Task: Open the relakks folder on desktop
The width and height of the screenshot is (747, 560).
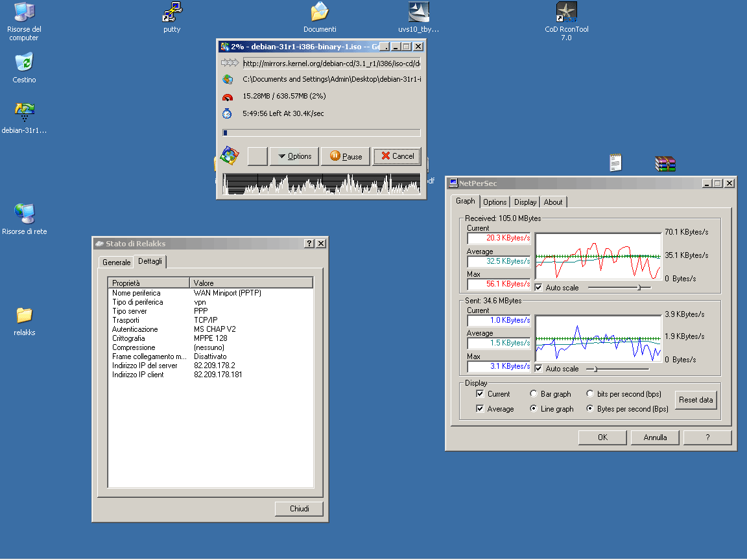Action: [24, 316]
